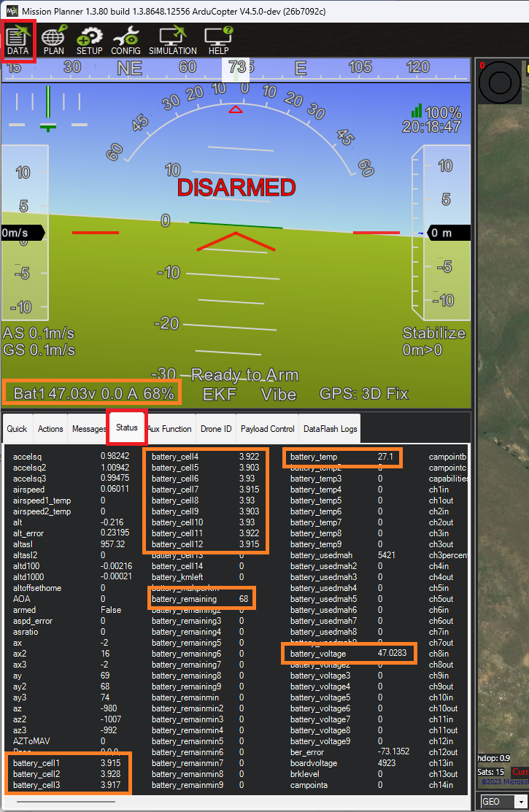Expand the GEO map dropdown

point(504,802)
